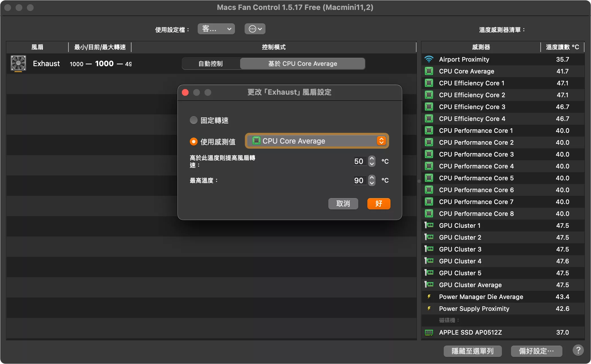Click the 感測器 column header

pos(481,47)
